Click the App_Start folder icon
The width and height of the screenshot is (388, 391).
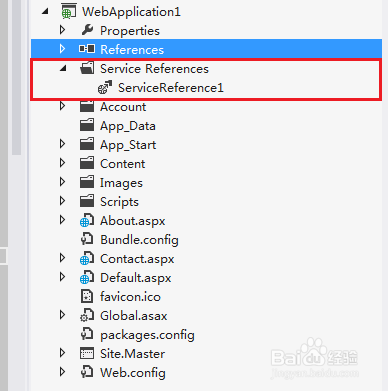tap(87, 144)
